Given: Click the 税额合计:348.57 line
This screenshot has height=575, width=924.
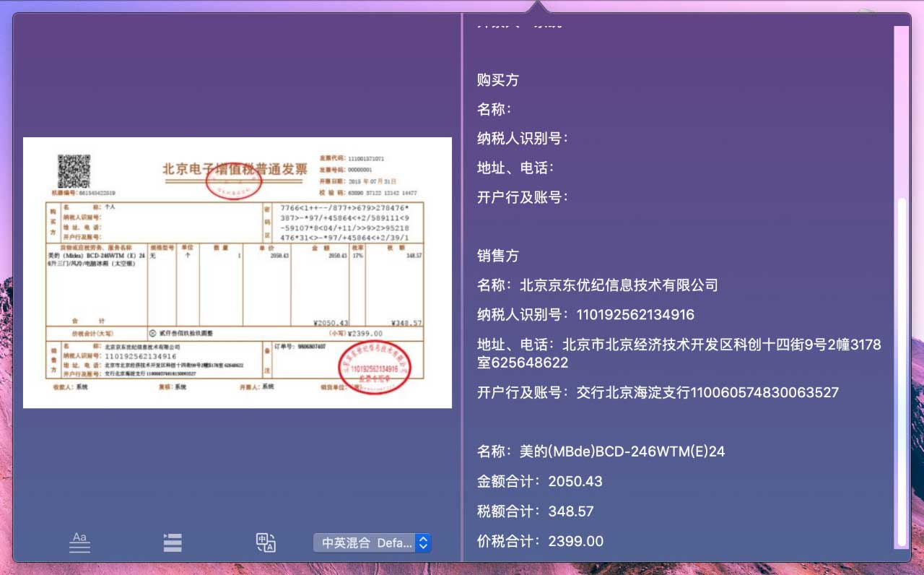Looking at the screenshot, I should coord(535,511).
